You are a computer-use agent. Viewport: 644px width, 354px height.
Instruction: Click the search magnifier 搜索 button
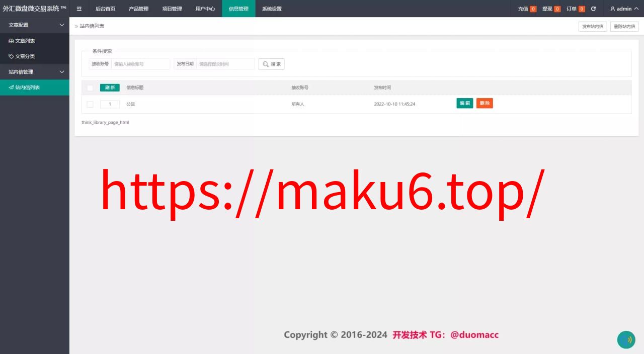coord(272,64)
